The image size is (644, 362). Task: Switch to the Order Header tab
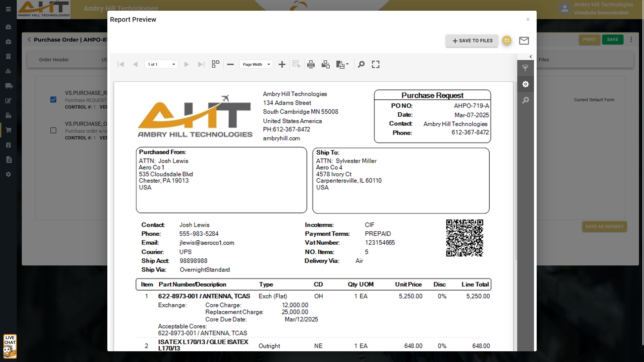click(x=54, y=60)
